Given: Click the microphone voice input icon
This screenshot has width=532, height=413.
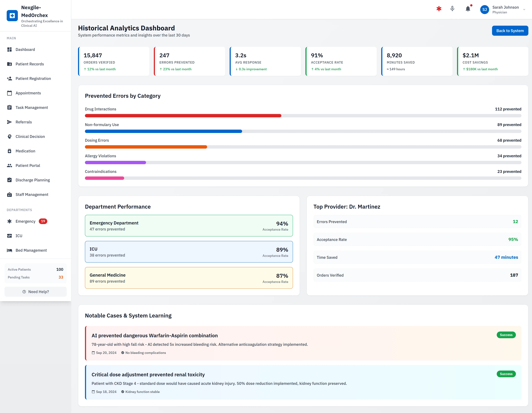Looking at the screenshot, I should [x=452, y=9].
